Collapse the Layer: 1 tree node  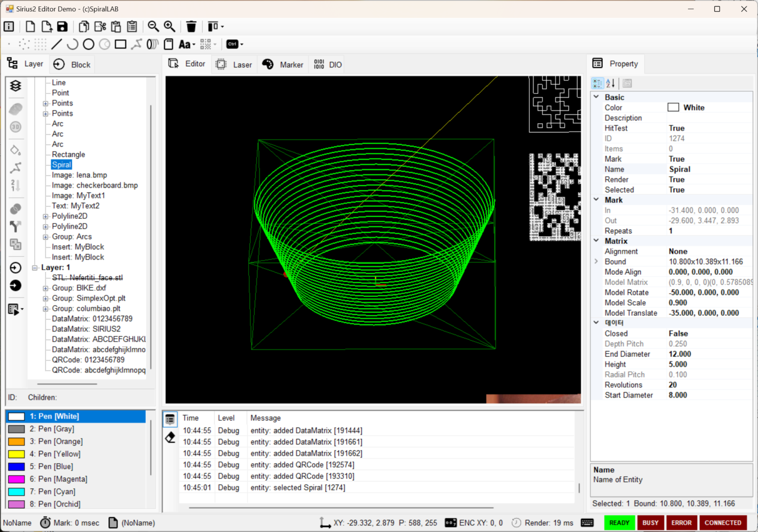pos(35,267)
